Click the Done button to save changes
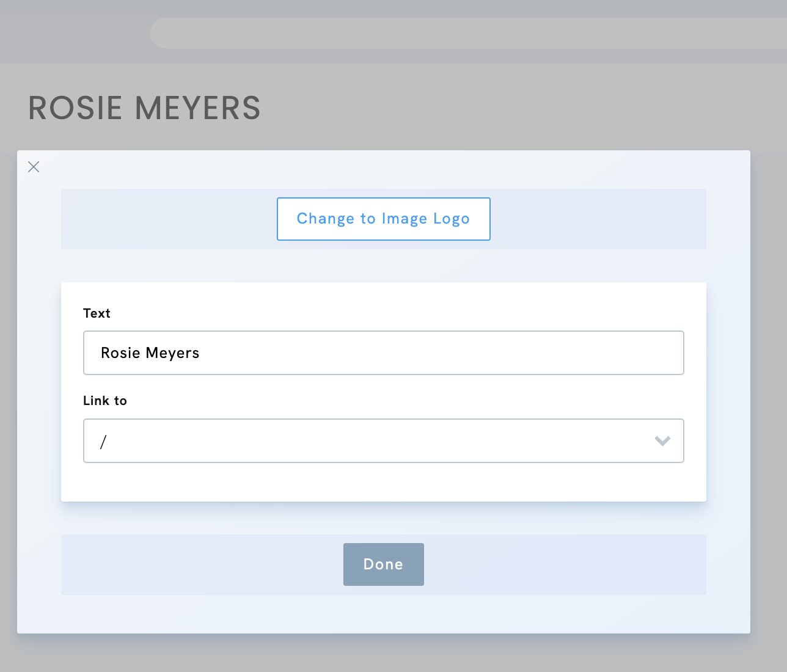Viewport: 787px width, 672px height. click(x=383, y=564)
